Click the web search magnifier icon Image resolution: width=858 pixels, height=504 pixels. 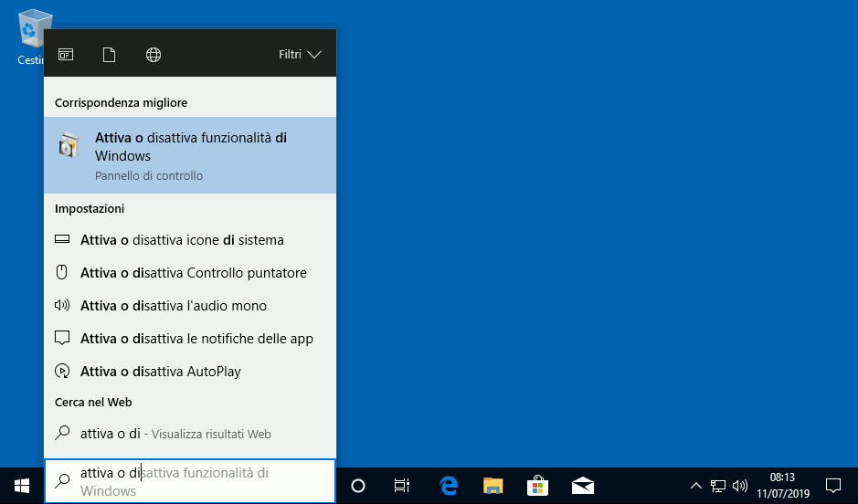coord(62,433)
